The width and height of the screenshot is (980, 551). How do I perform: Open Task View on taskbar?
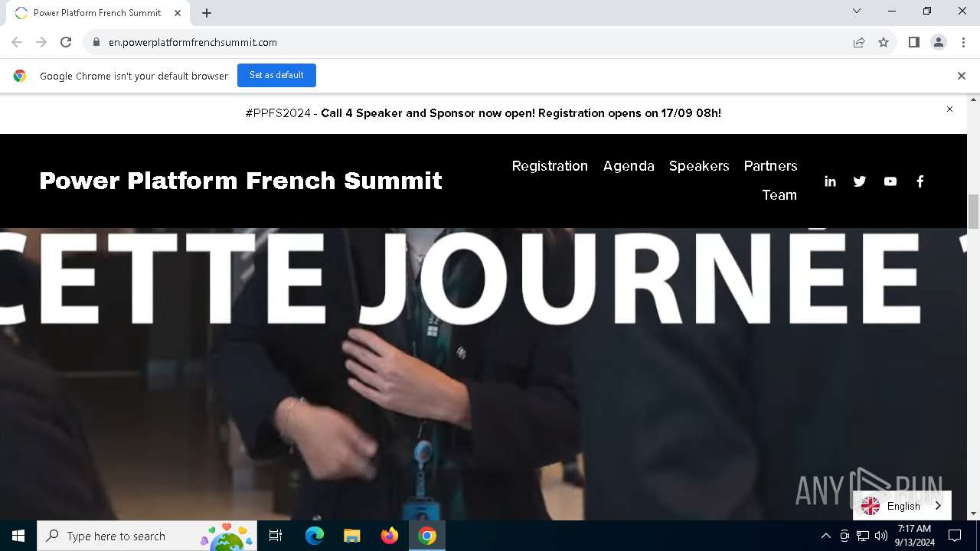click(276, 536)
